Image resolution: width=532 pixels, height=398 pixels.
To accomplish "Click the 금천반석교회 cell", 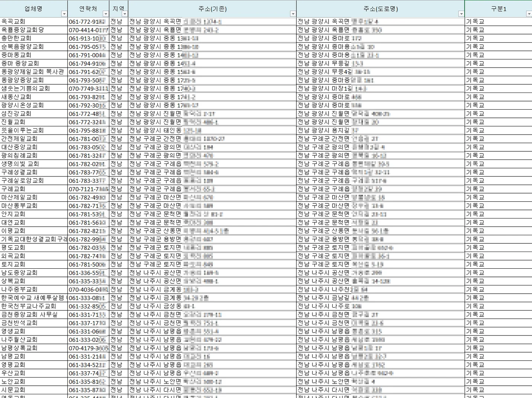I will click(34, 323).
